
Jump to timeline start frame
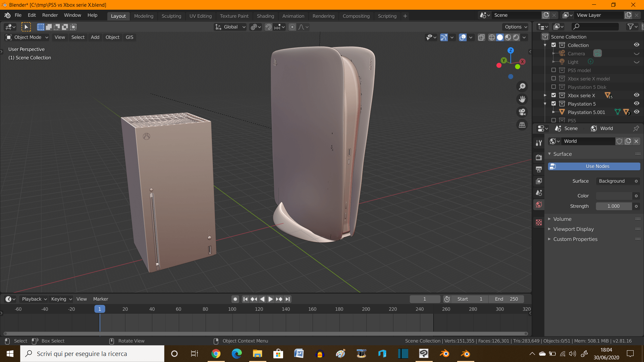(245, 299)
